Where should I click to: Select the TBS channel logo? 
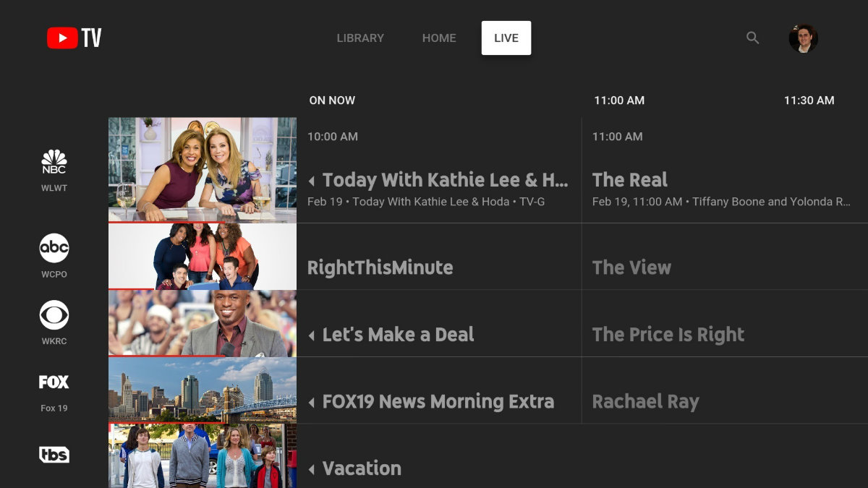coord(54,454)
